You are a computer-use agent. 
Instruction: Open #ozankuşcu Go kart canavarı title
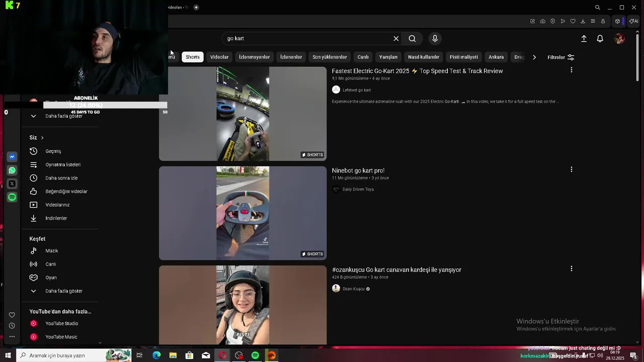pyautogui.click(x=396, y=270)
